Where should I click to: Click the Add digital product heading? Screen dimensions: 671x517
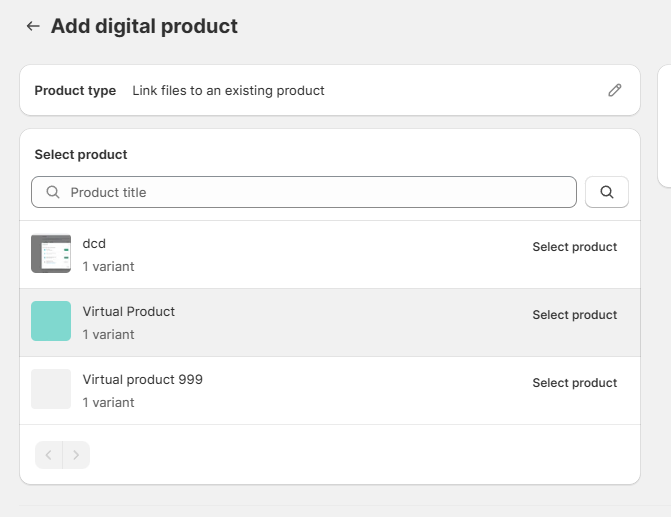pos(144,26)
